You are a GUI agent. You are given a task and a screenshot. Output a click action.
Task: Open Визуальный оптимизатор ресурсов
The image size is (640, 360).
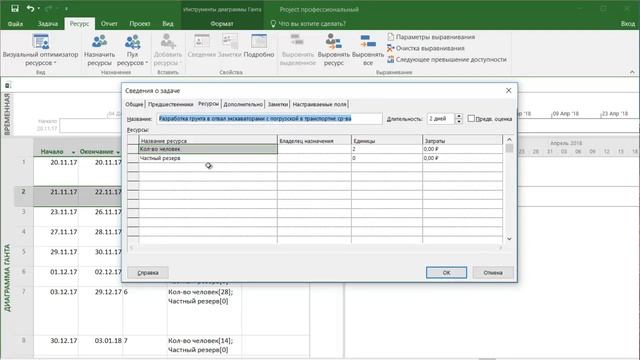(40, 50)
